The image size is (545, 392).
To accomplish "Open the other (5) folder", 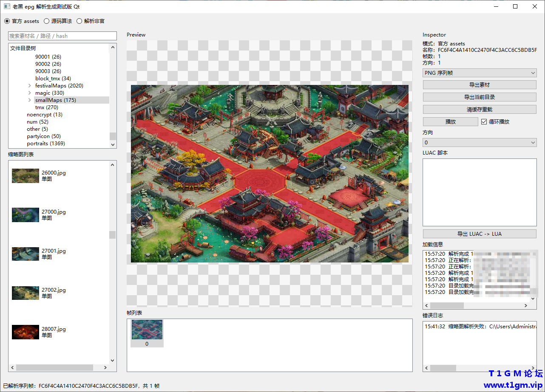I will coord(37,129).
